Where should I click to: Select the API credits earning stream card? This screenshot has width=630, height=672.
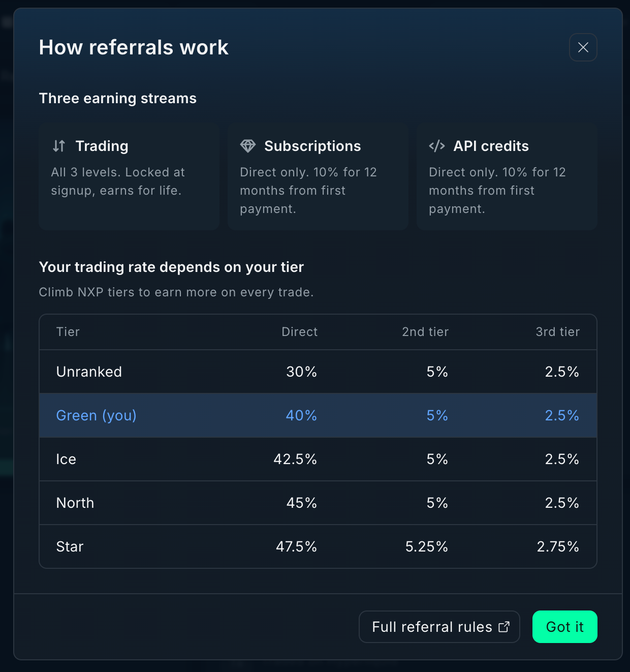[507, 176]
